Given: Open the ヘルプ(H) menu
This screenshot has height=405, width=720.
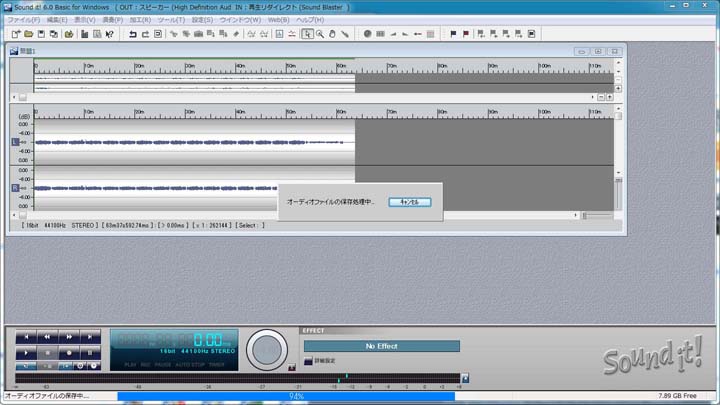Looking at the screenshot, I should (310, 20).
